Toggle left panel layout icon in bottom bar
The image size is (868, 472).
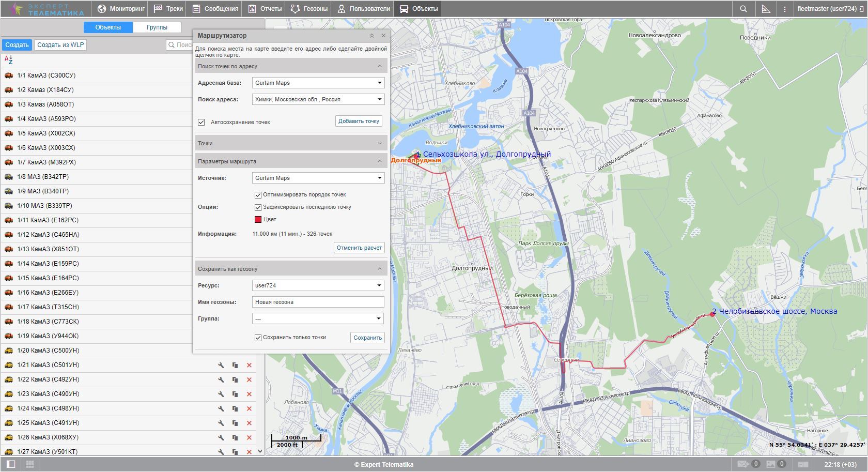click(x=11, y=464)
